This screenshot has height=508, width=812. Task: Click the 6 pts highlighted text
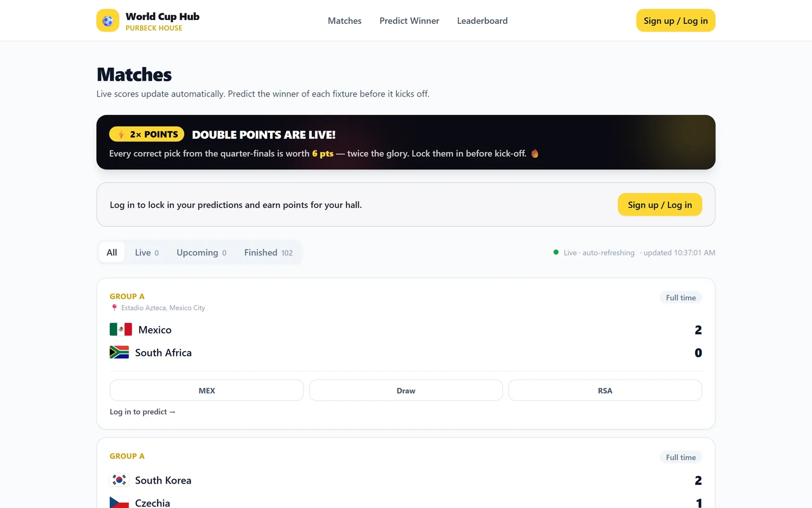323,153
